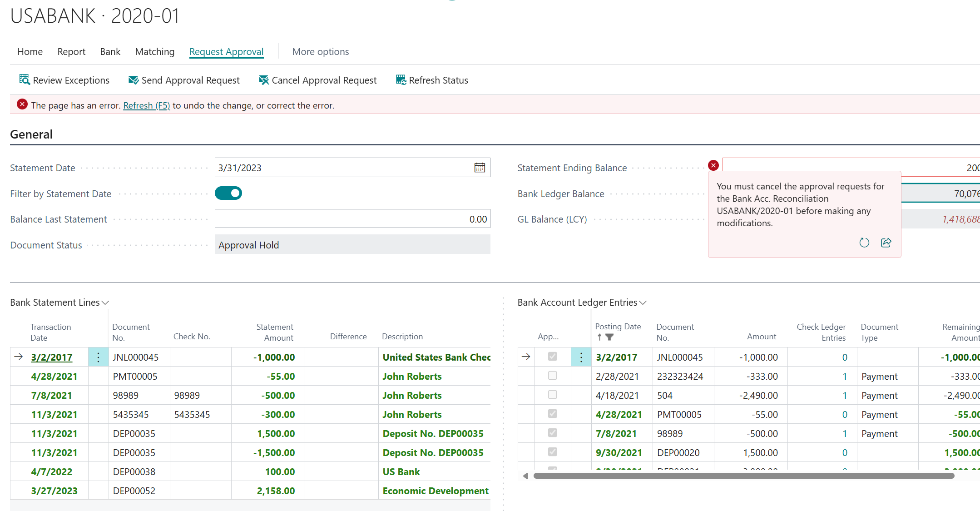Click Send Approval Request icon

pyautogui.click(x=133, y=80)
